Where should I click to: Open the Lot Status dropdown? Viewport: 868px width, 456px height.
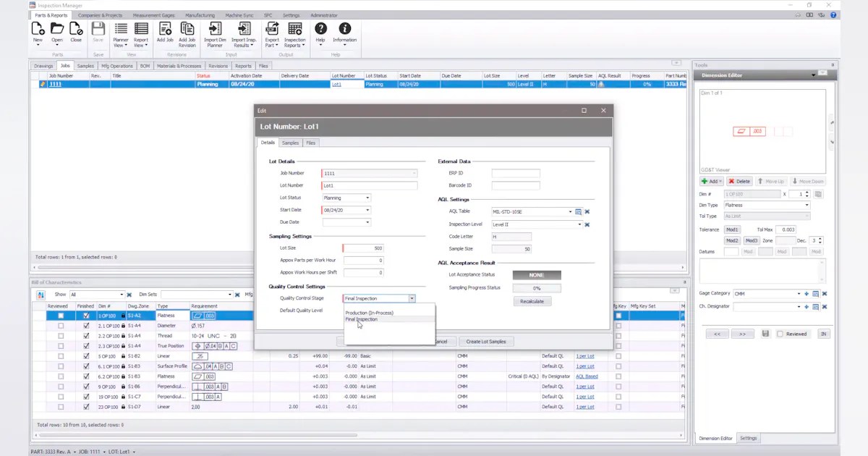click(367, 198)
